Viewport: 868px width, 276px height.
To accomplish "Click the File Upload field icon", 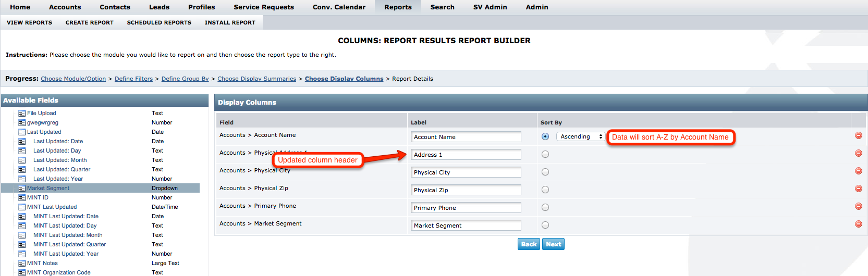I will [x=22, y=113].
